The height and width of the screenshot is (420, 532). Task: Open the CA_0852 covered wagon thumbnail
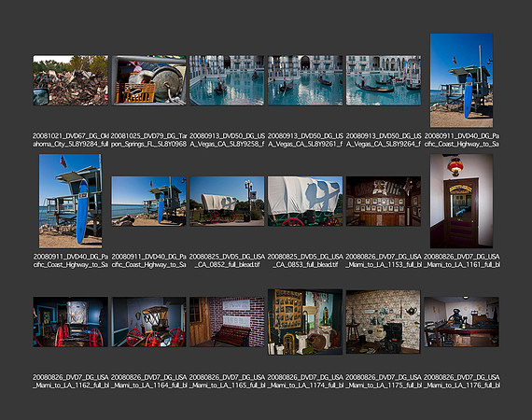pyautogui.click(x=227, y=202)
